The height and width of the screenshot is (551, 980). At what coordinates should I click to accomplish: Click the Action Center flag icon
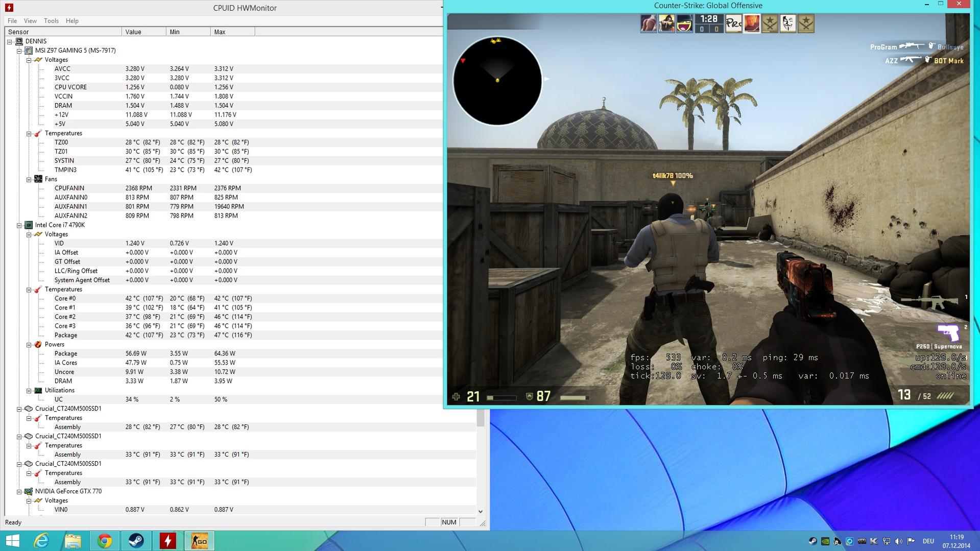pos(911,541)
